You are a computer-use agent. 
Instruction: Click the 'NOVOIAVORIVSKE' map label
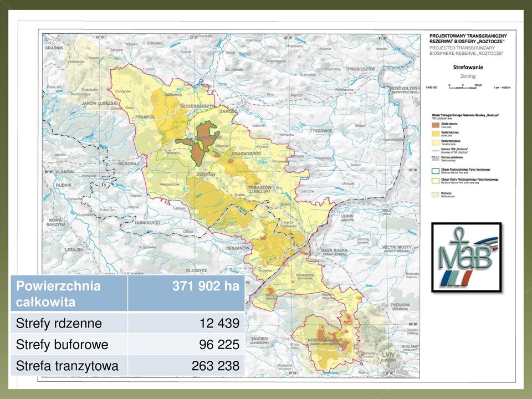click(x=326, y=340)
